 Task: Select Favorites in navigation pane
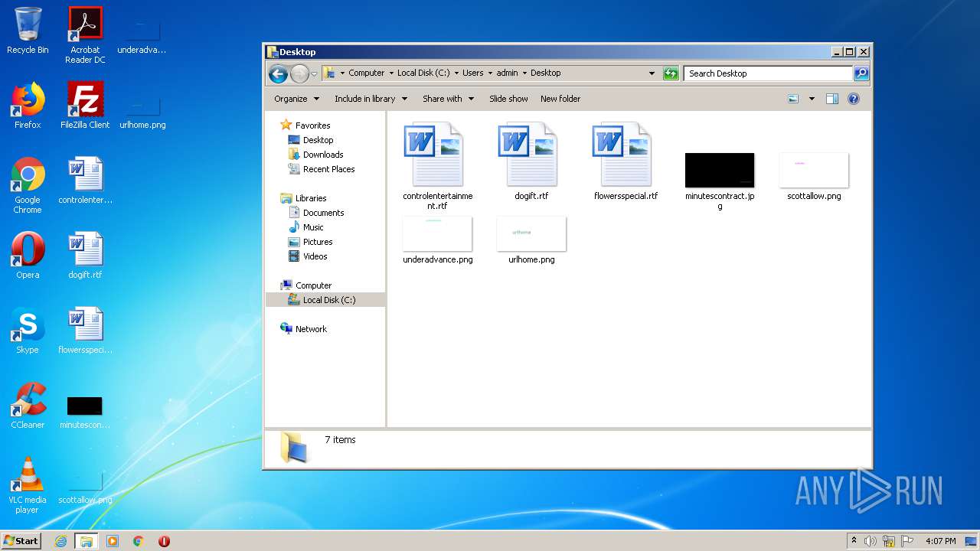(x=305, y=126)
